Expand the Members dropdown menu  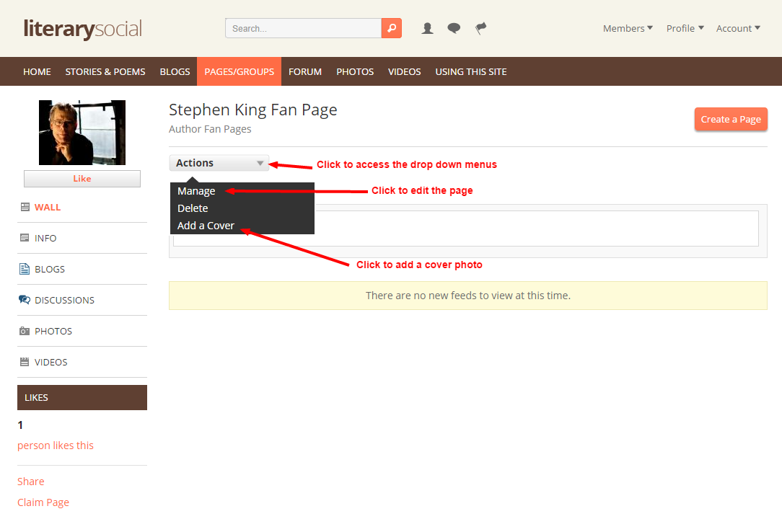click(628, 28)
